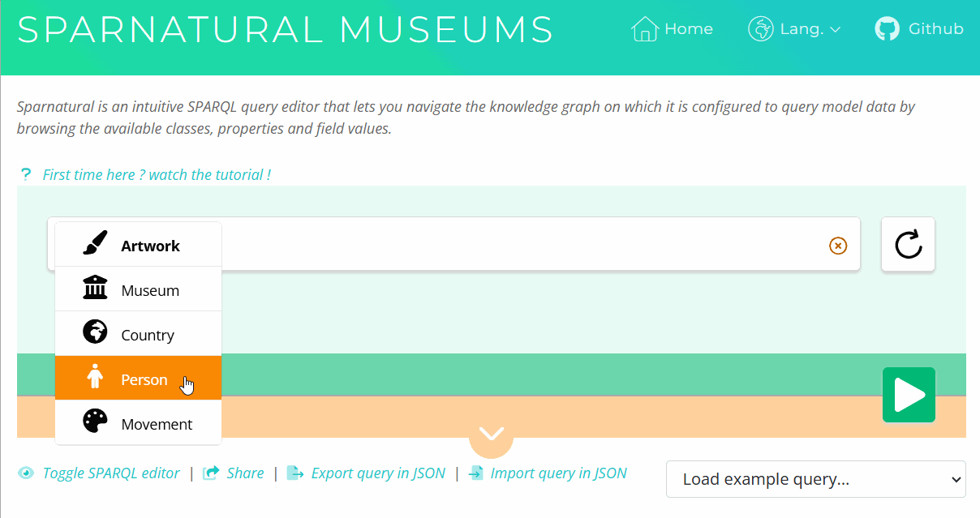Screen dimensions: 980x518
Task: Choose Museum from the class list
Action: click(138, 289)
